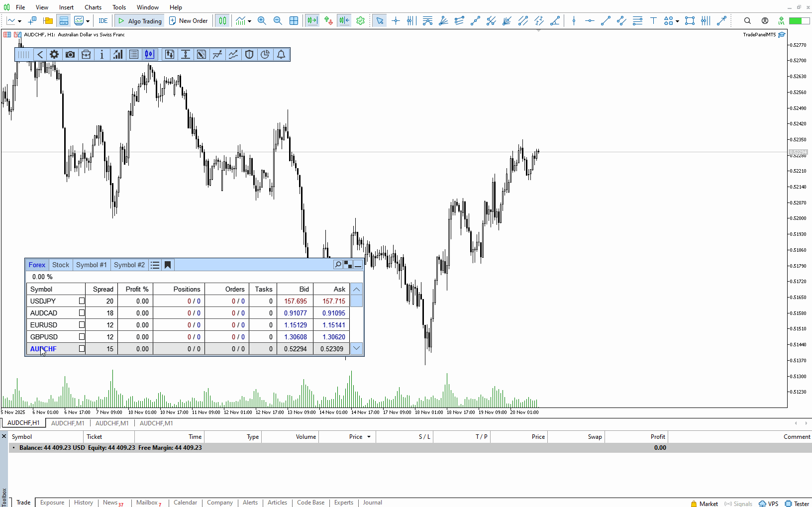Open the settings gear in the trade panel toolbar
812x507 pixels.
coord(54,55)
